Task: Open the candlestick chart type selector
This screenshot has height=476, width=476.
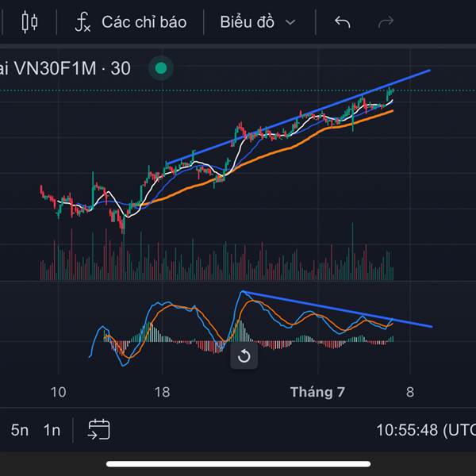Action: tap(29, 22)
